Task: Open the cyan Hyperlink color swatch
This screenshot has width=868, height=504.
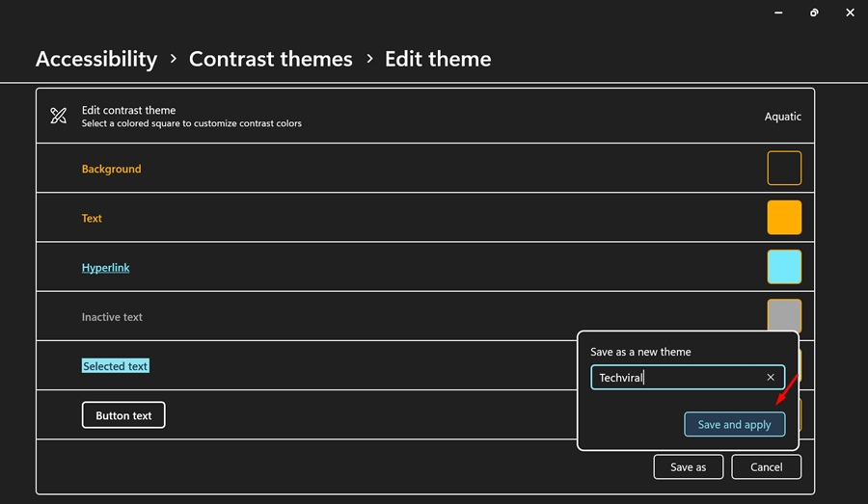Action: pos(784,267)
